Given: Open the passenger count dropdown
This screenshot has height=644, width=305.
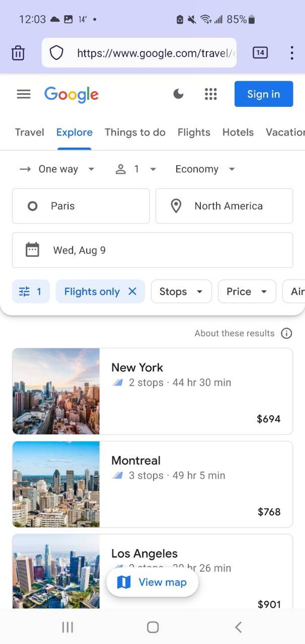Looking at the screenshot, I should pos(136,169).
